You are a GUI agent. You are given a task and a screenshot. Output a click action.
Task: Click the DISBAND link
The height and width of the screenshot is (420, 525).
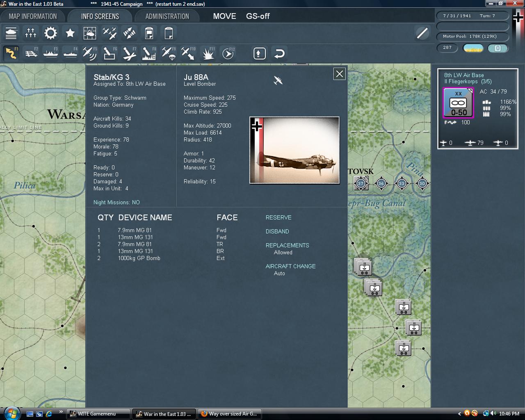click(277, 231)
